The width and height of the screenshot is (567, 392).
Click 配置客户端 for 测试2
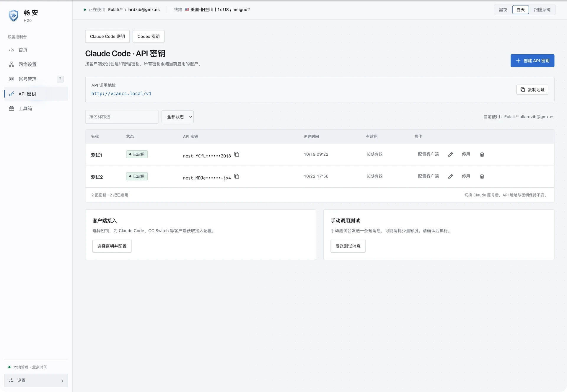tap(428, 176)
